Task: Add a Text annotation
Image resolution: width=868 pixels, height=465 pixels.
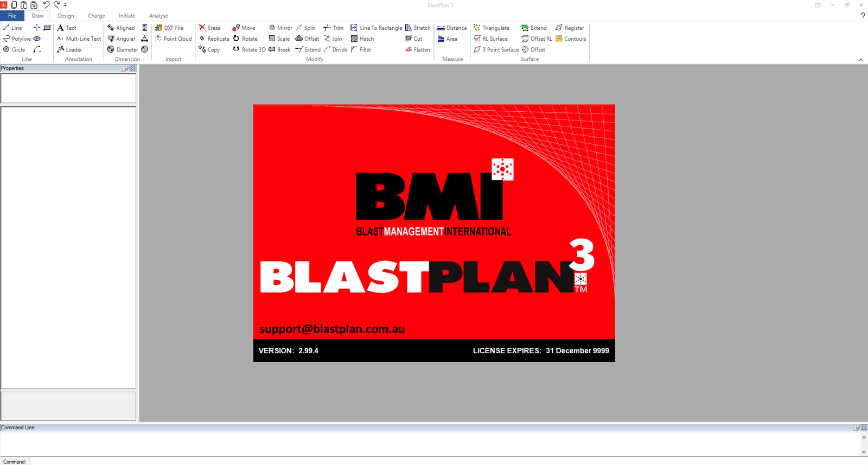Action: pyautogui.click(x=67, y=28)
